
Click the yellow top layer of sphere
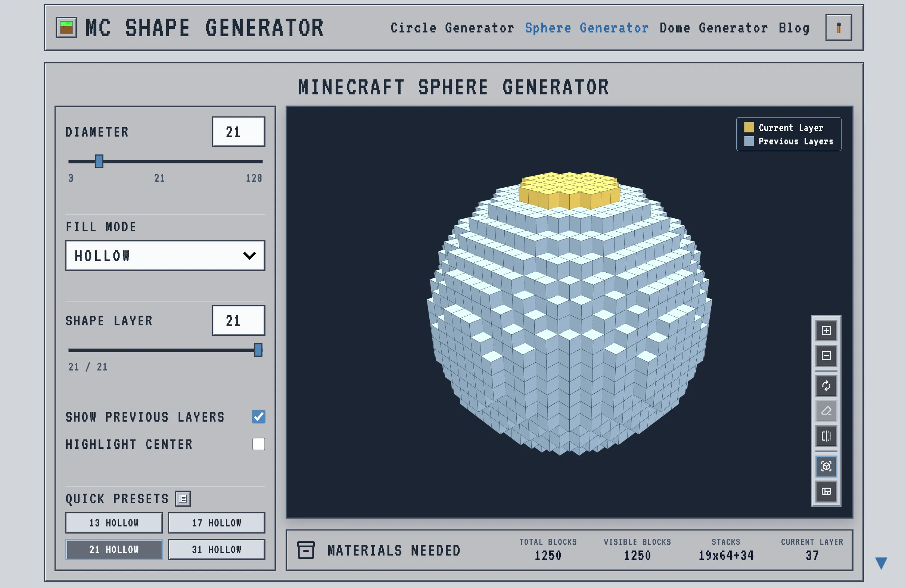569,190
